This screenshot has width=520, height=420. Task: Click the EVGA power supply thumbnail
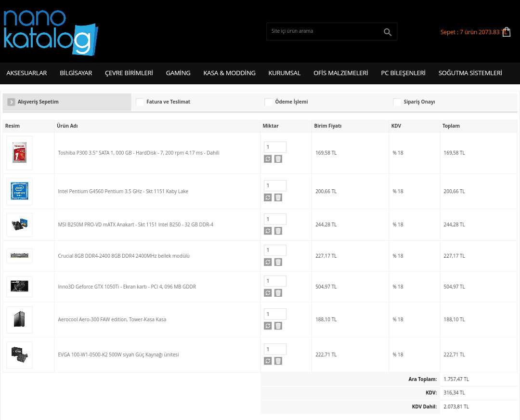pos(20,354)
